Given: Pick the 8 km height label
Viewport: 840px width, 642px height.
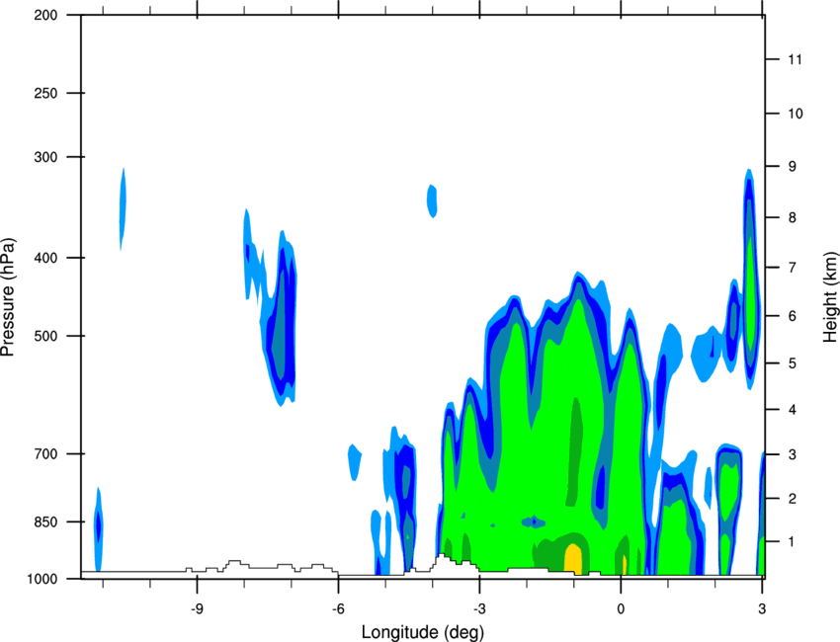Looking at the screenshot, I should [792, 217].
